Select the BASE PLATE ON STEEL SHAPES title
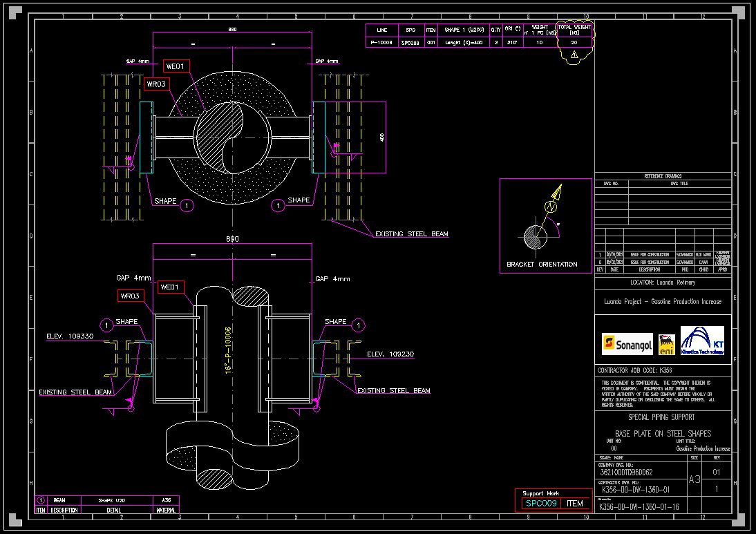756x534 pixels. pos(663,434)
